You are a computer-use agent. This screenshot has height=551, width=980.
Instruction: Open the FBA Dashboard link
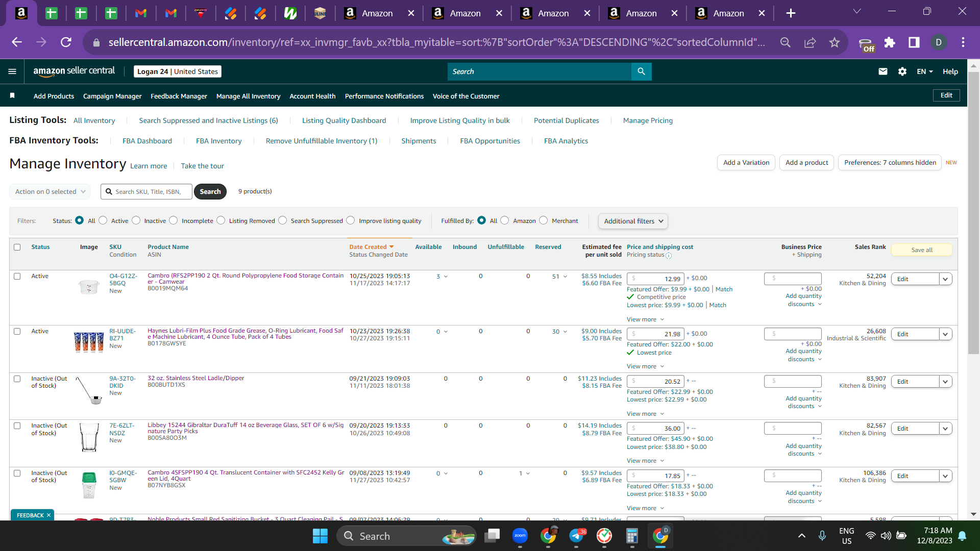point(147,141)
